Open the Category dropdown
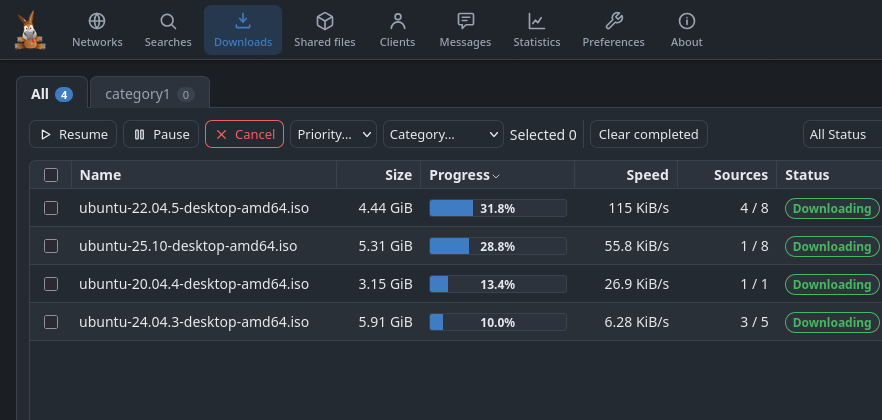The height and width of the screenshot is (420, 882). click(x=443, y=134)
